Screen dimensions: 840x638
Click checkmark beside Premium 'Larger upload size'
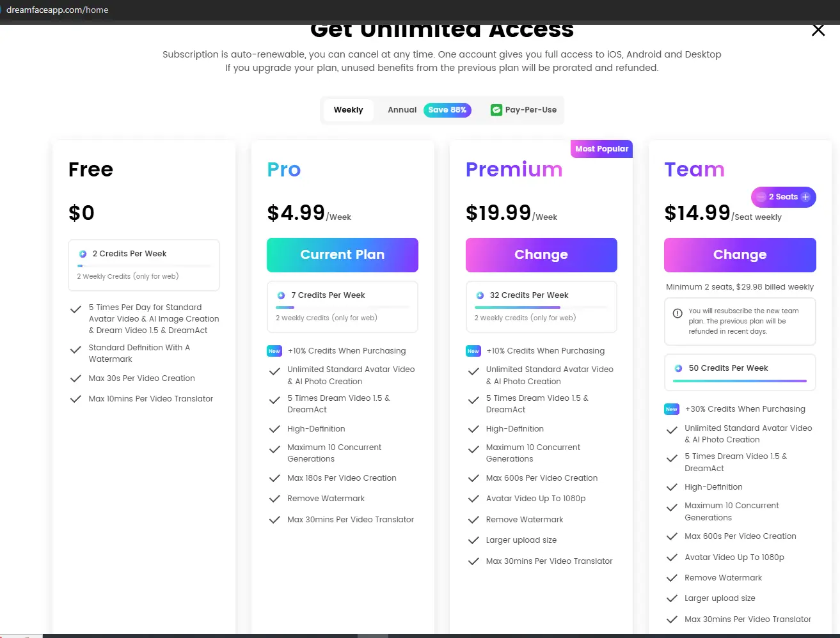tap(473, 540)
